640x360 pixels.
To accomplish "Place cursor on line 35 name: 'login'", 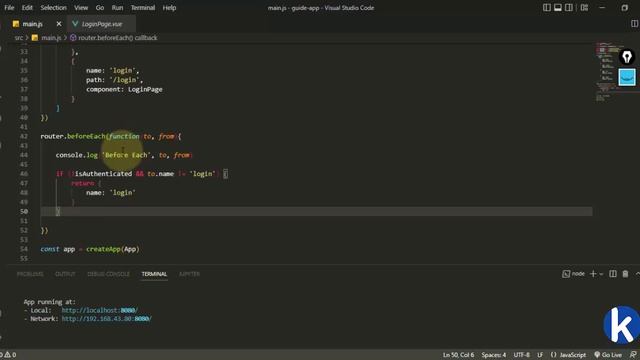I will [112, 71].
